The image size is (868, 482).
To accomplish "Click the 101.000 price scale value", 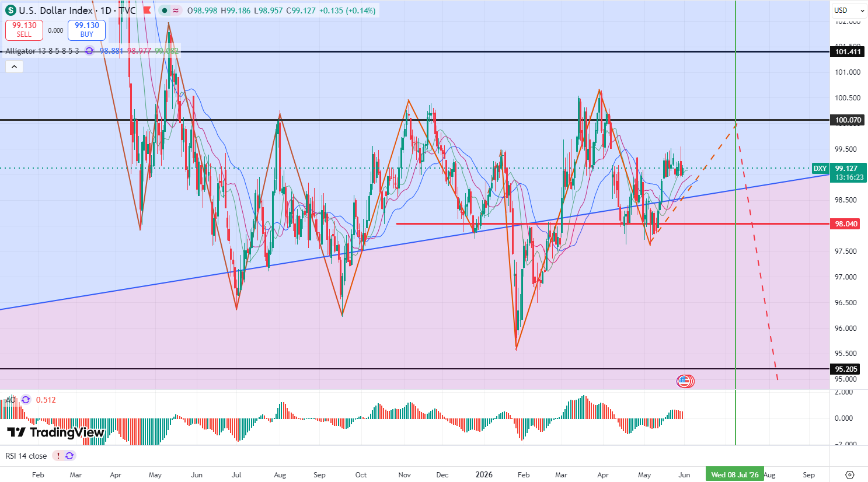I will [848, 72].
